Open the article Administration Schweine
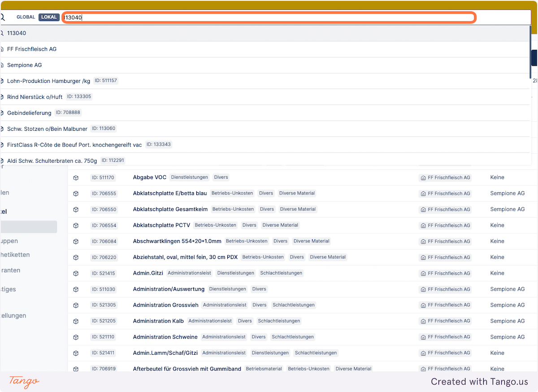 click(x=165, y=337)
